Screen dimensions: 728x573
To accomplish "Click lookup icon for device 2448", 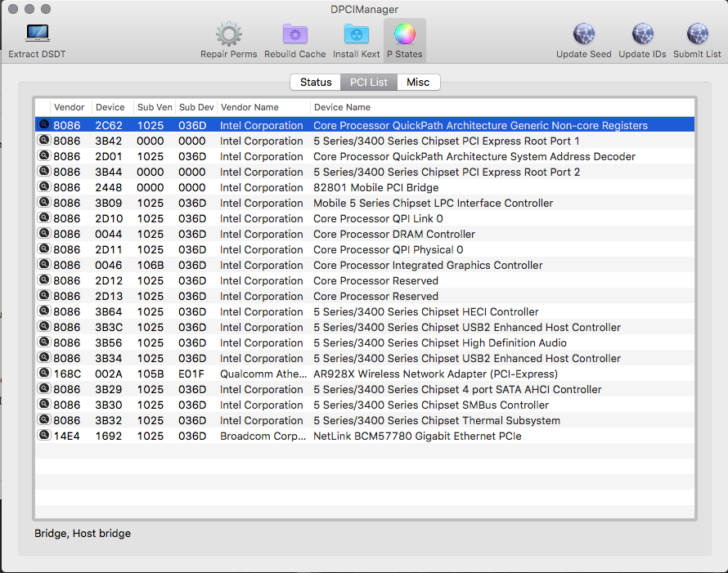I will coord(43,186).
